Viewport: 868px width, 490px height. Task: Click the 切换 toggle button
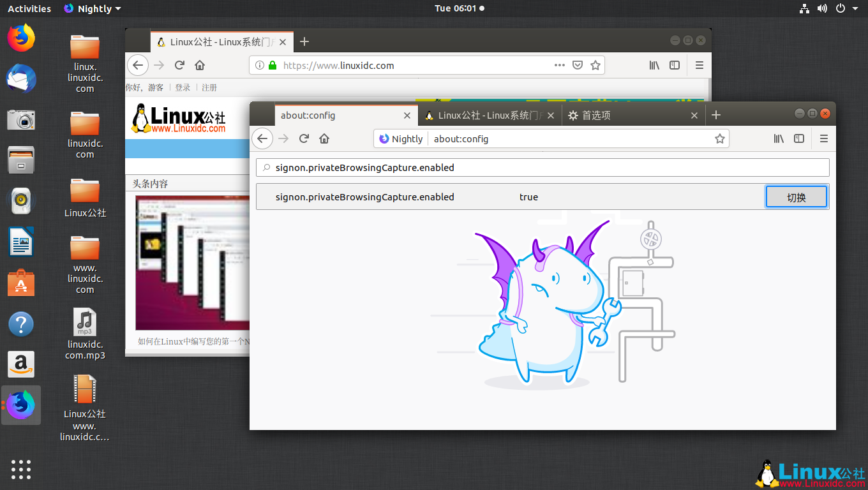click(x=797, y=197)
